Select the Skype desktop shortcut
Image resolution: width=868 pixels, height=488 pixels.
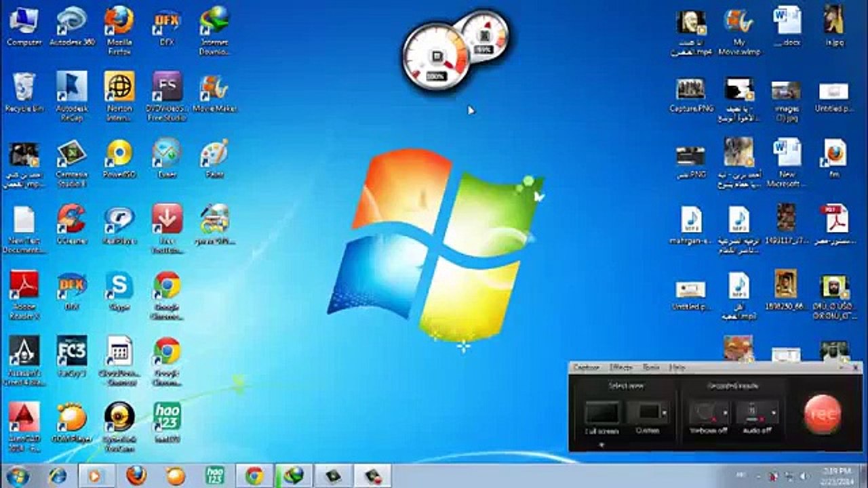coord(119,291)
